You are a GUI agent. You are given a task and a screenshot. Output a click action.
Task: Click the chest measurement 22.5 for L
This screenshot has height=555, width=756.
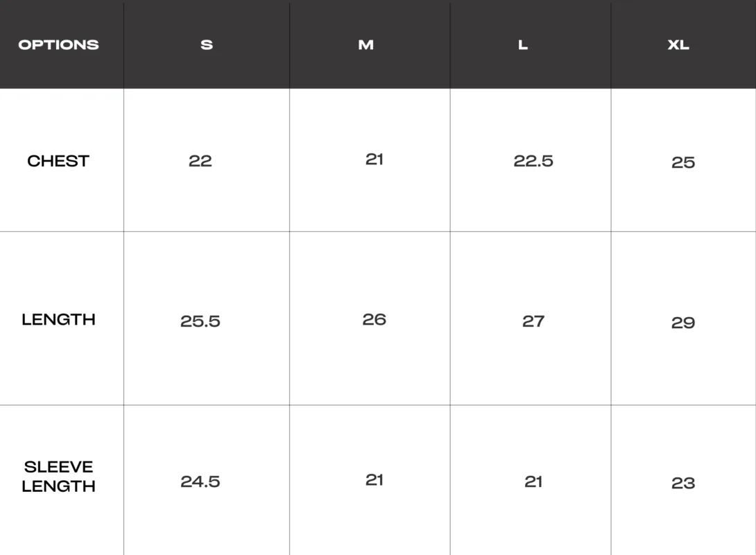[533, 161]
